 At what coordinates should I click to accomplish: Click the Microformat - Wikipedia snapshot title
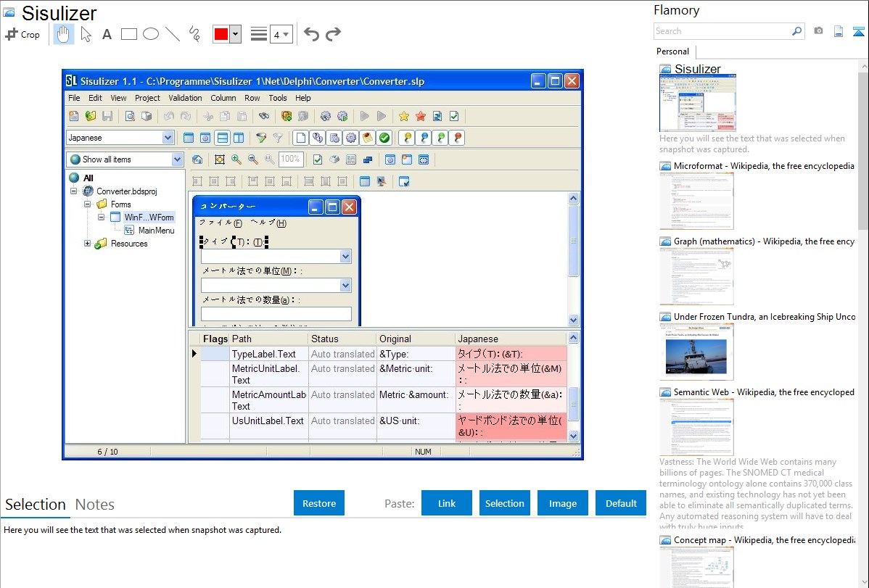click(x=764, y=166)
